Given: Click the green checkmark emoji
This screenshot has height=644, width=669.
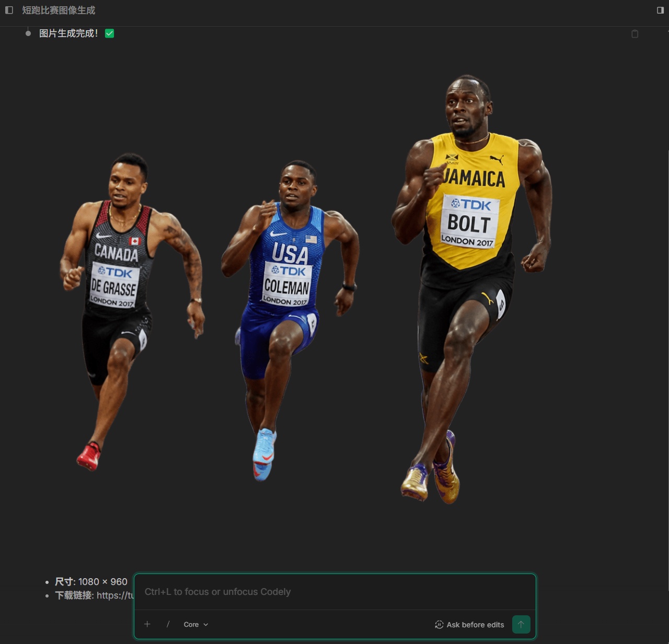Looking at the screenshot, I should coord(109,33).
